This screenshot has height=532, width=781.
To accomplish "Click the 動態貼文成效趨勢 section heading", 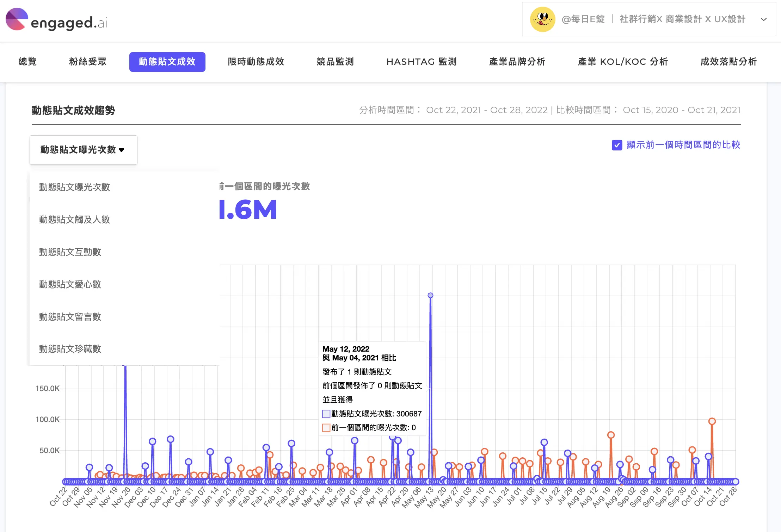I will point(73,110).
